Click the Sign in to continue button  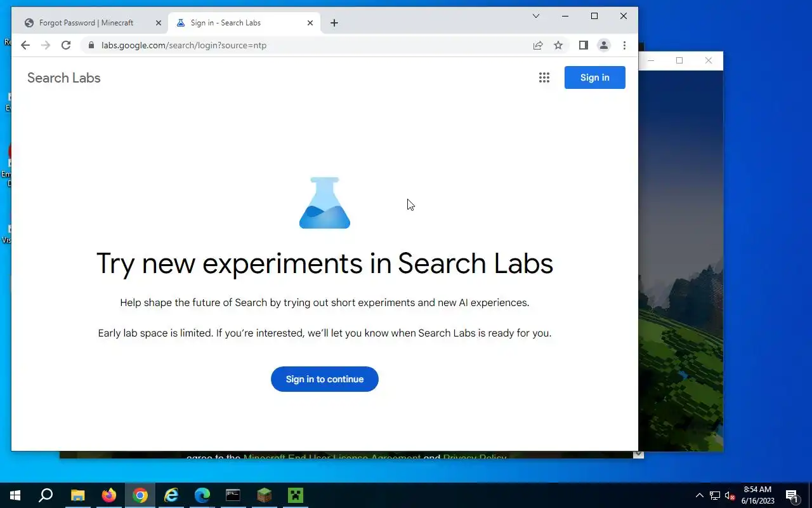click(325, 379)
